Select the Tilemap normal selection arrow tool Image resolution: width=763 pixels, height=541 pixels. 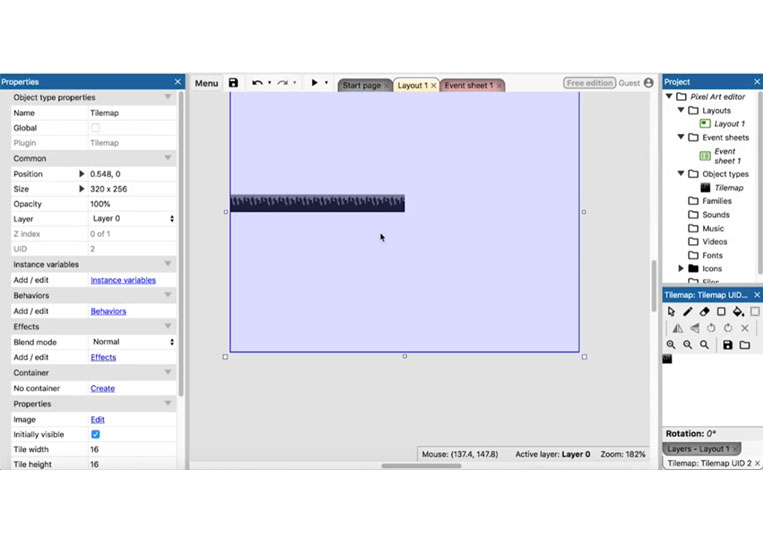[x=672, y=311]
